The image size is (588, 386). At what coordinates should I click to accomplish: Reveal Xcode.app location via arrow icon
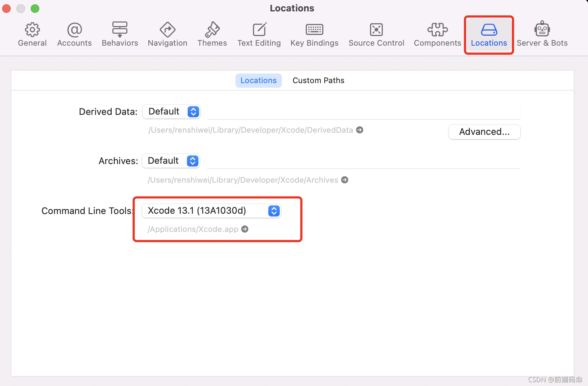coord(245,229)
